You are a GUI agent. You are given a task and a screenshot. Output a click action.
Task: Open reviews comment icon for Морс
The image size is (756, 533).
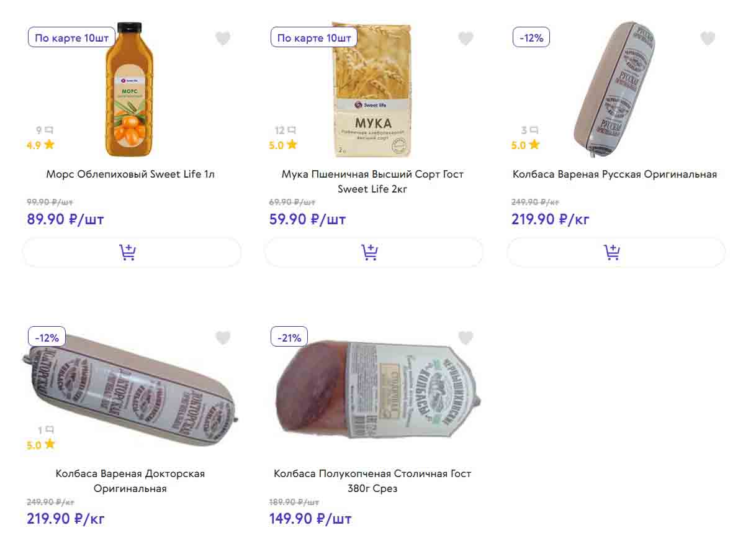(x=49, y=130)
